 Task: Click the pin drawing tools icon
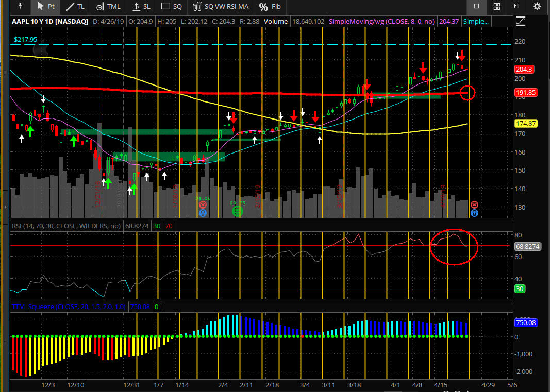(20, 7)
